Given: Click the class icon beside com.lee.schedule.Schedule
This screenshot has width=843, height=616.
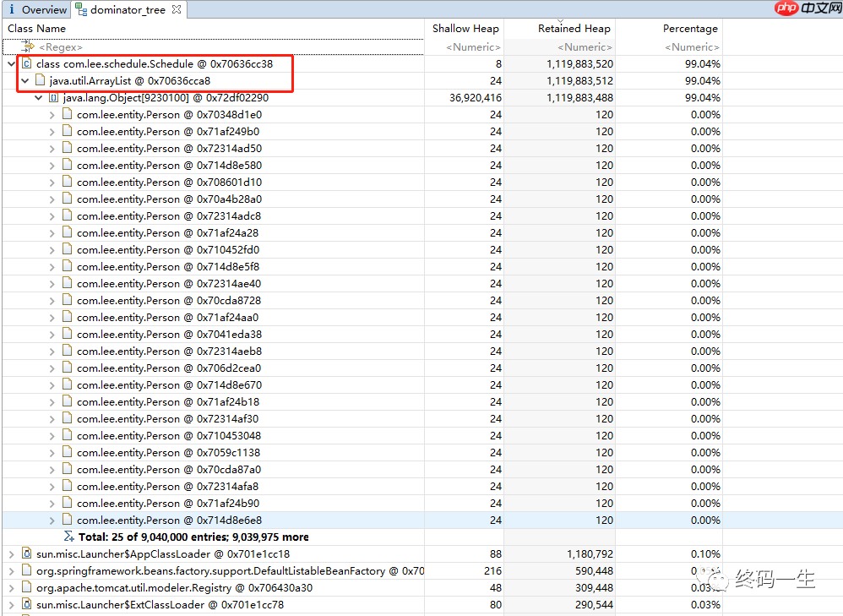Looking at the screenshot, I should 26,64.
